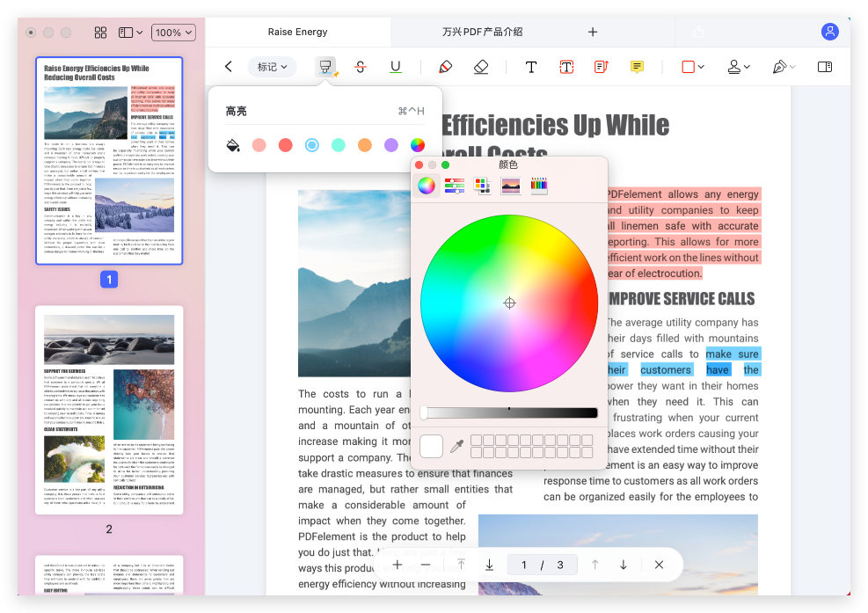Image resolution: width=868 pixels, height=613 pixels.
Task: Select the Strikethrough annotation tool
Action: (x=360, y=66)
